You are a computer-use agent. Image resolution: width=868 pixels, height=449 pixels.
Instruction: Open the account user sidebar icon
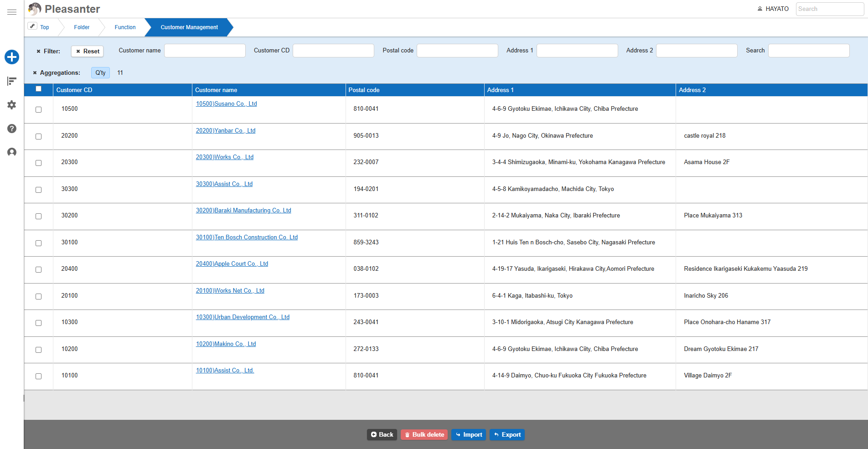(12, 152)
